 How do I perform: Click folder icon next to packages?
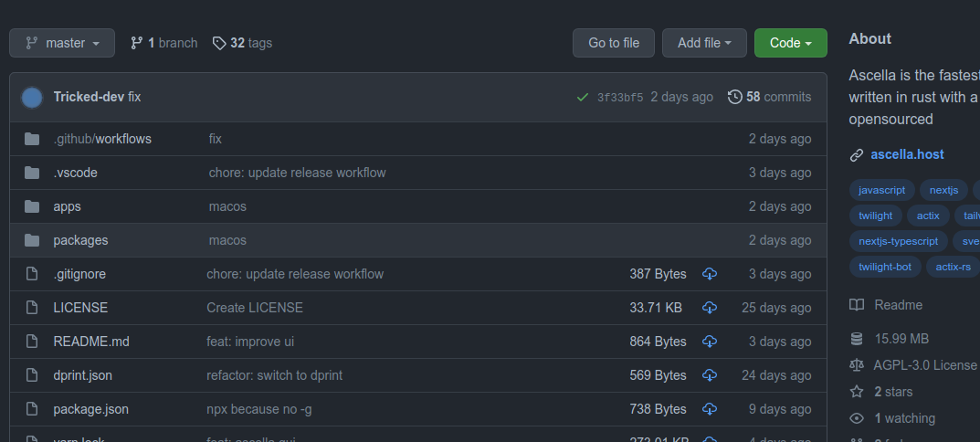(x=32, y=240)
